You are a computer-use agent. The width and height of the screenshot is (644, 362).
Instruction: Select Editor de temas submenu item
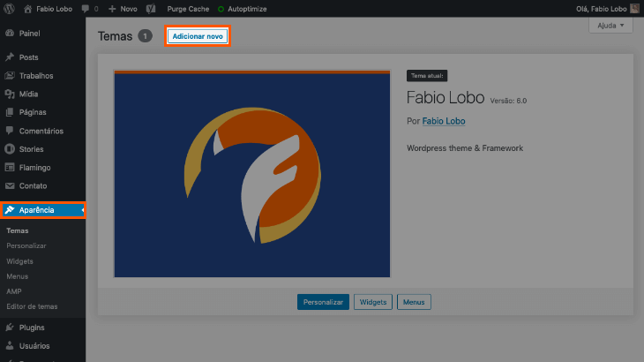pyautogui.click(x=32, y=306)
